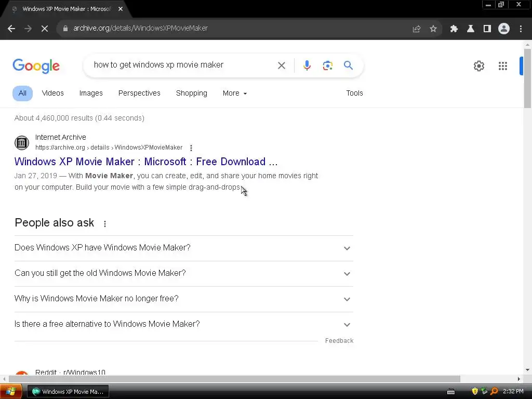Open 'Windows XP Movie Maker : Microsoft' result link
Image resolution: width=532 pixels, height=399 pixels.
(x=146, y=162)
